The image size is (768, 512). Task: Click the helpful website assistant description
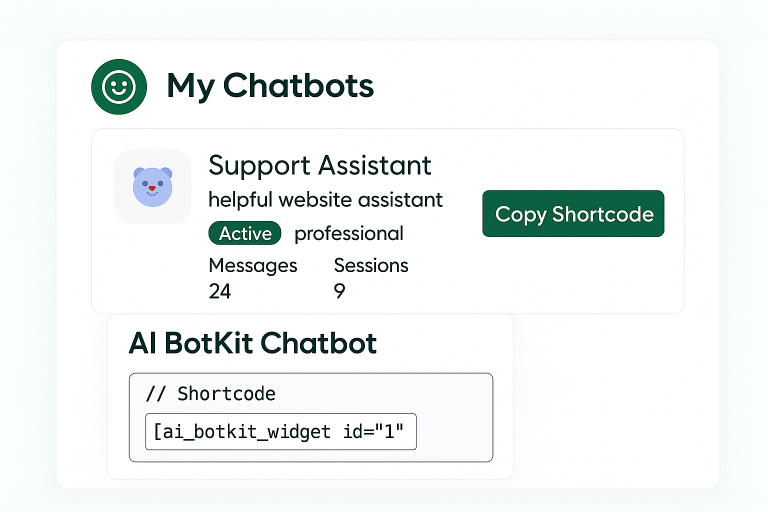(x=325, y=200)
